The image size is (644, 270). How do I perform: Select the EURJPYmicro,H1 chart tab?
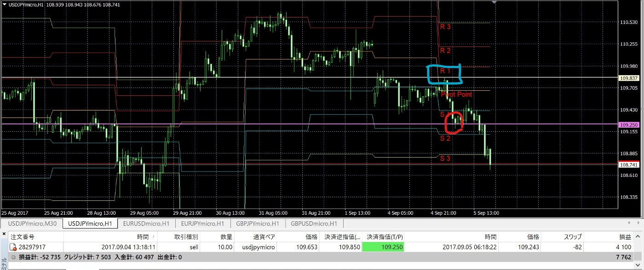(202, 224)
